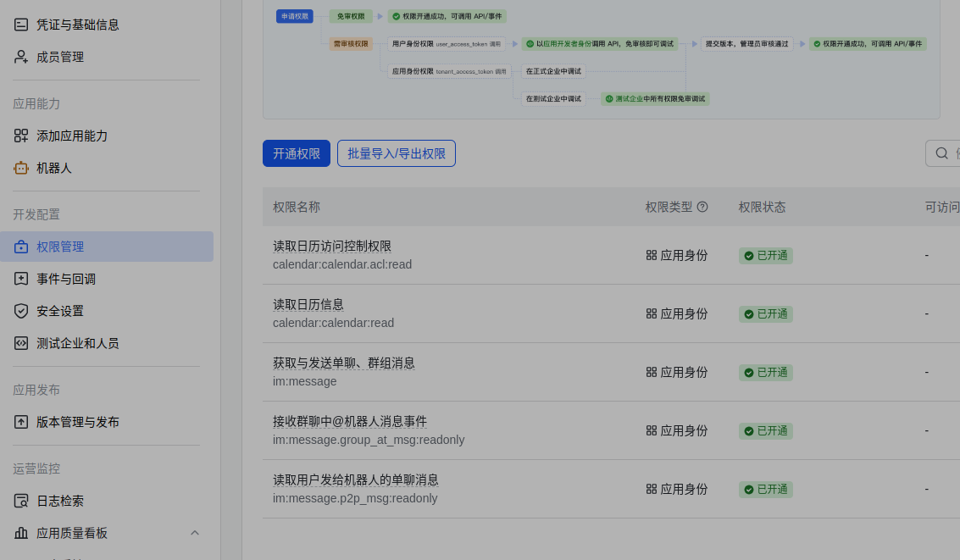Click the 凭证与基础信息 icon

click(21, 25)
